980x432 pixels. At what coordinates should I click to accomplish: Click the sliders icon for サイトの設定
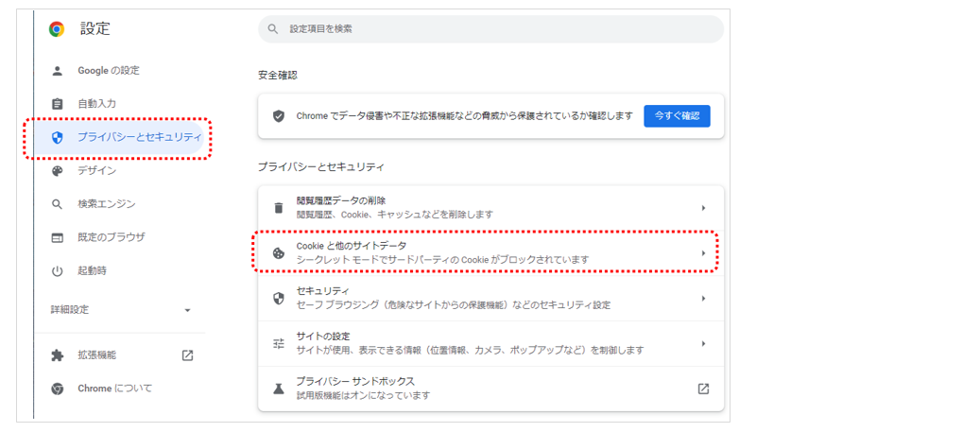pyautogui.click(x=278, y=343)
